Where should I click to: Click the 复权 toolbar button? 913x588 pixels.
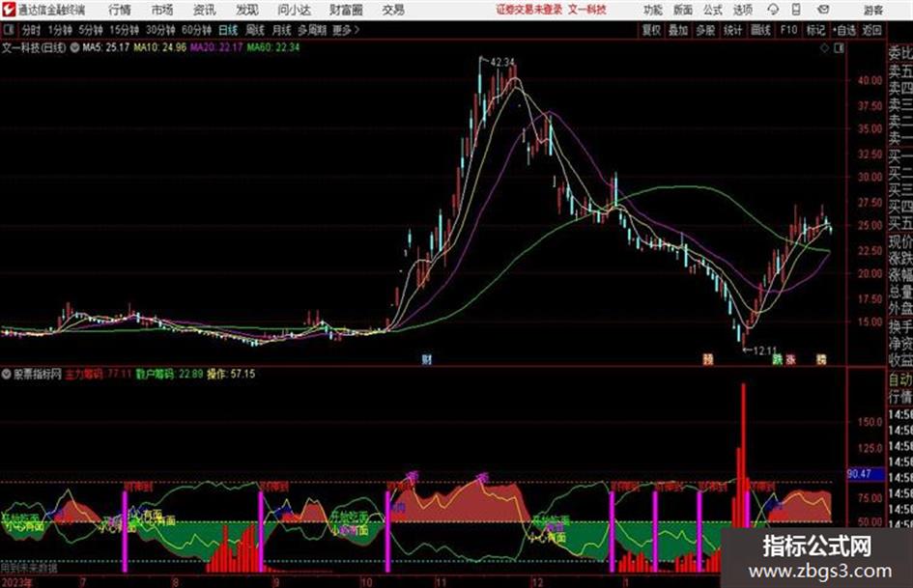[x=651, y=30]
